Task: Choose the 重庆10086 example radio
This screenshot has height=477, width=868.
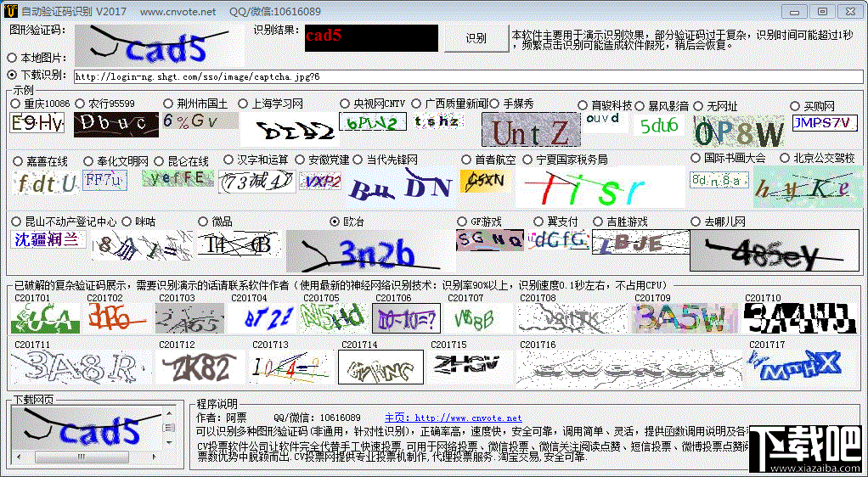Action: pos(15,104)
